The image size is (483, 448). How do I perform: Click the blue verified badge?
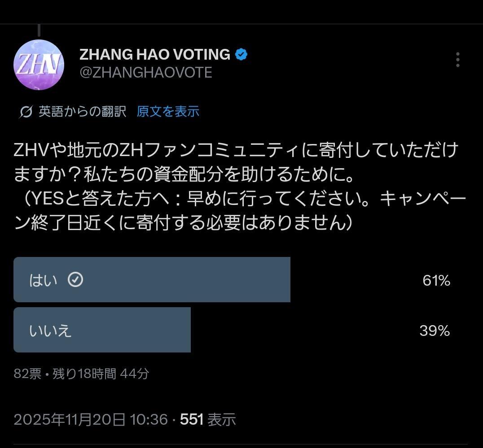(241, 55)
